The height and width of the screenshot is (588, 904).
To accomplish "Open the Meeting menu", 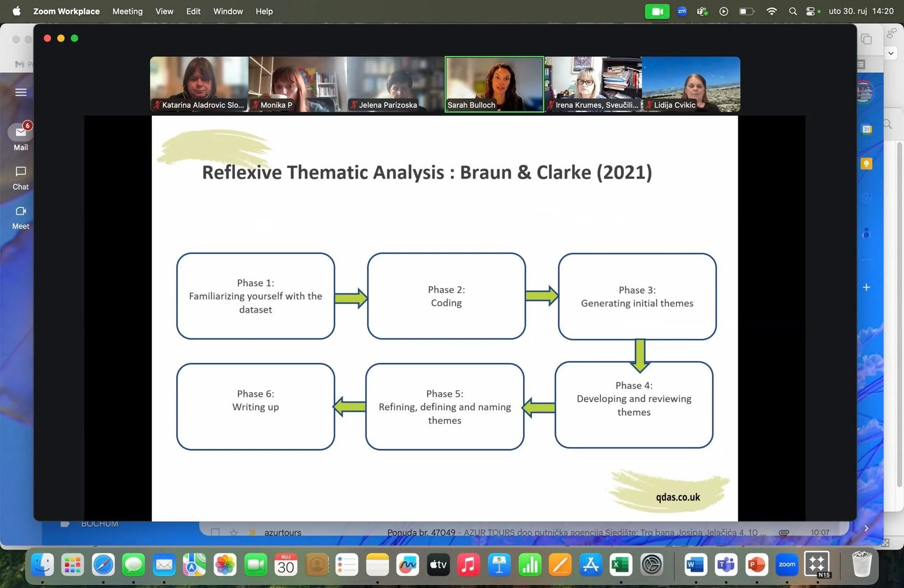I will pos(127,11).
